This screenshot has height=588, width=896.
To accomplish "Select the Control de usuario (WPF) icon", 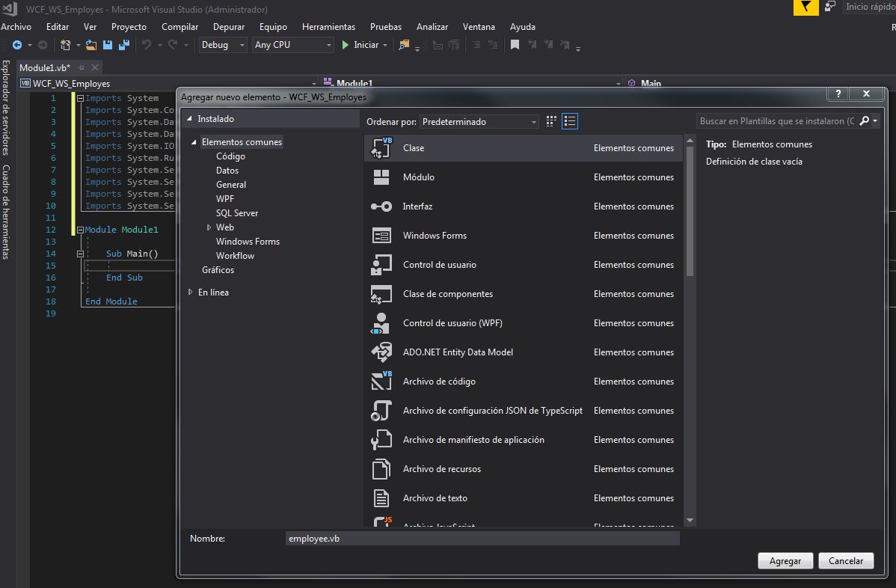I will pos(381,323).
